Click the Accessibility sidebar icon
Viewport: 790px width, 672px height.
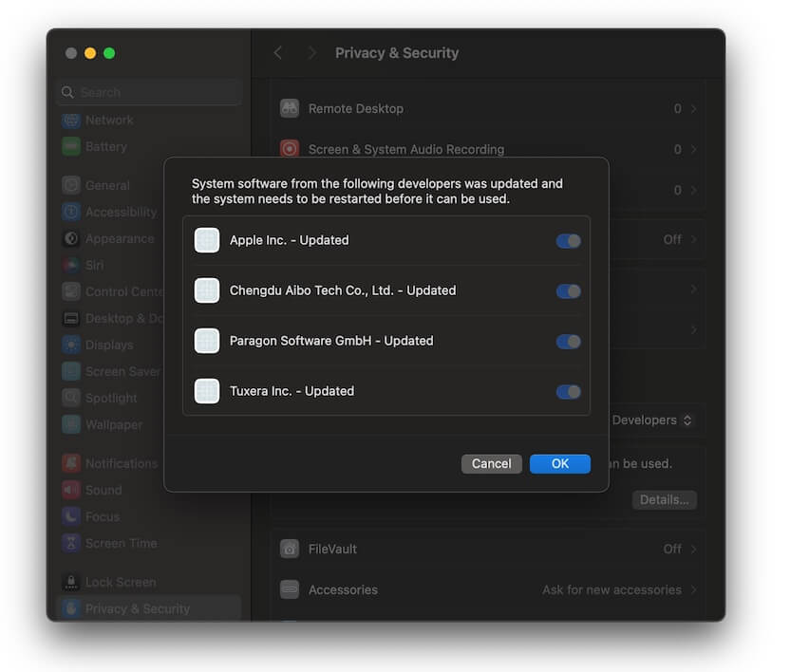71,213
